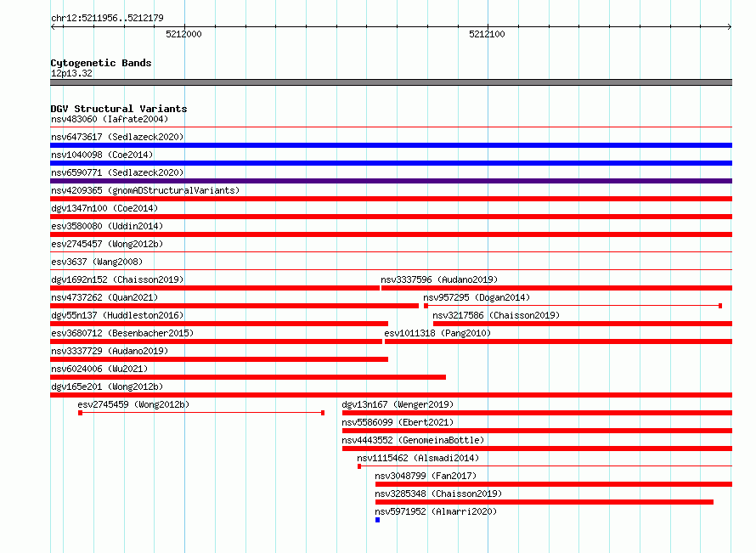Click the DGV Structural Variants track title
The width and height of the screenshot is (756, 553).
(x=119, y=109)
